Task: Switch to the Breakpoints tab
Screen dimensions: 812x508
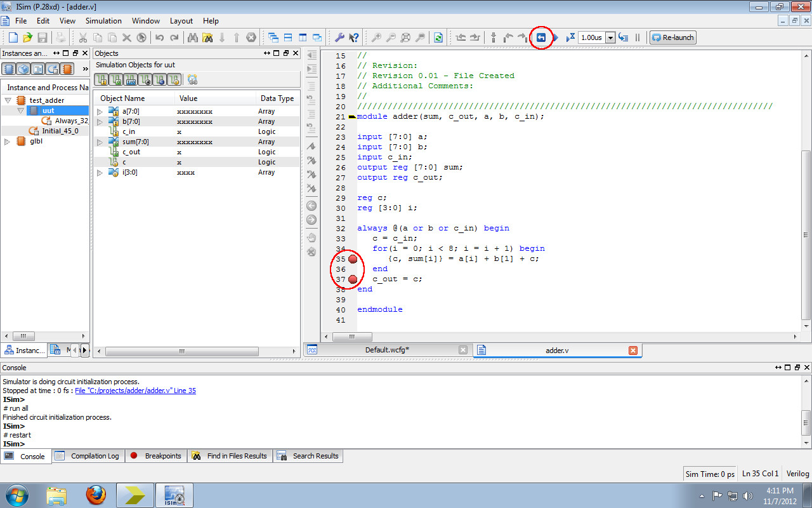Action: [156, 455]
